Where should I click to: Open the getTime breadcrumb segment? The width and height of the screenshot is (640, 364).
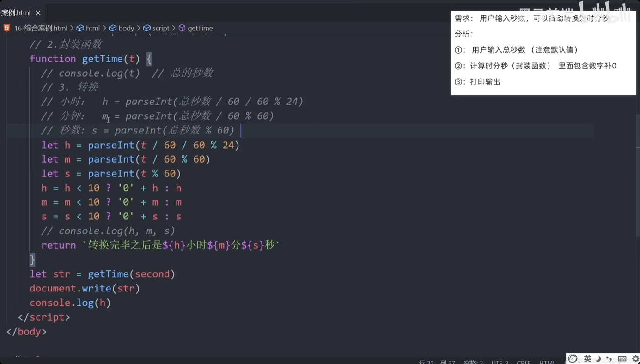(x=200, y=28)
